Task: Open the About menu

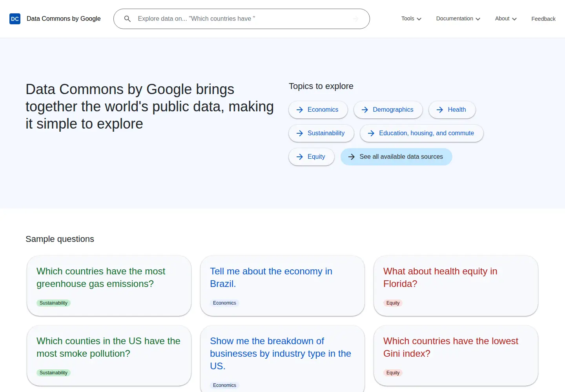Action: 506,18
